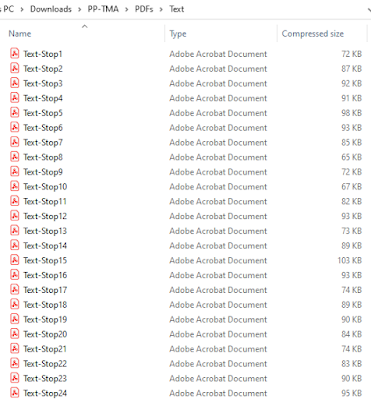Click the PDF icon of Text-Stop2
Viewport: 371px width, 399px height.
pyautogui.click(x=14, y=68)
